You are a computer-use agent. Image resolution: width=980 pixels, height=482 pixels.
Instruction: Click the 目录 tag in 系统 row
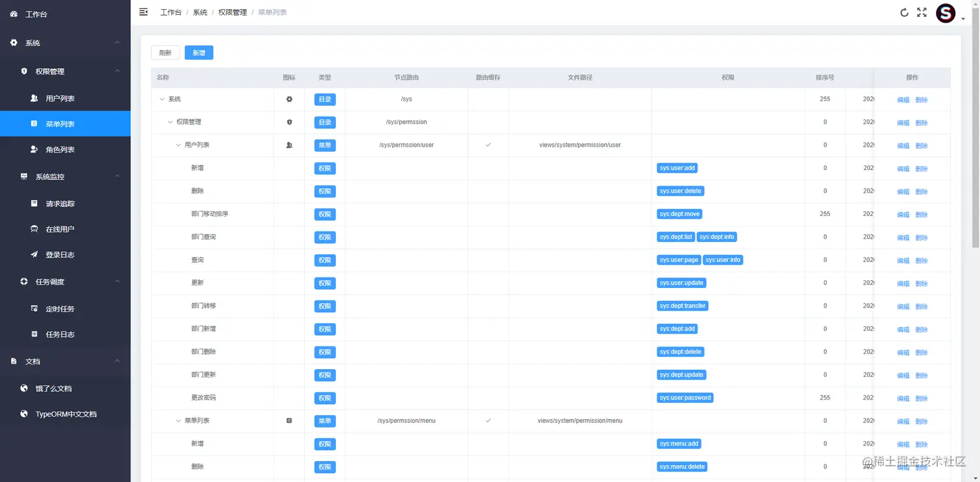pyautogui.click(x=325, y=99)
